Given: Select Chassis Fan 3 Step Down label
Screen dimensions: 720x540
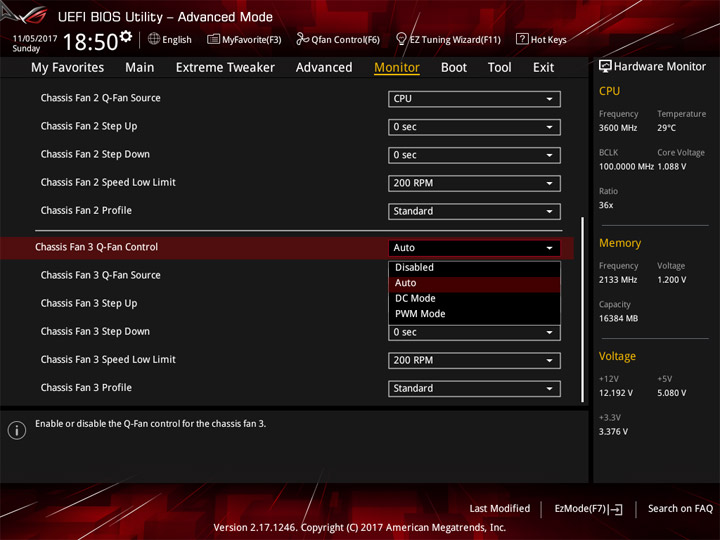Looking at the screenshot, I should 95,332.
